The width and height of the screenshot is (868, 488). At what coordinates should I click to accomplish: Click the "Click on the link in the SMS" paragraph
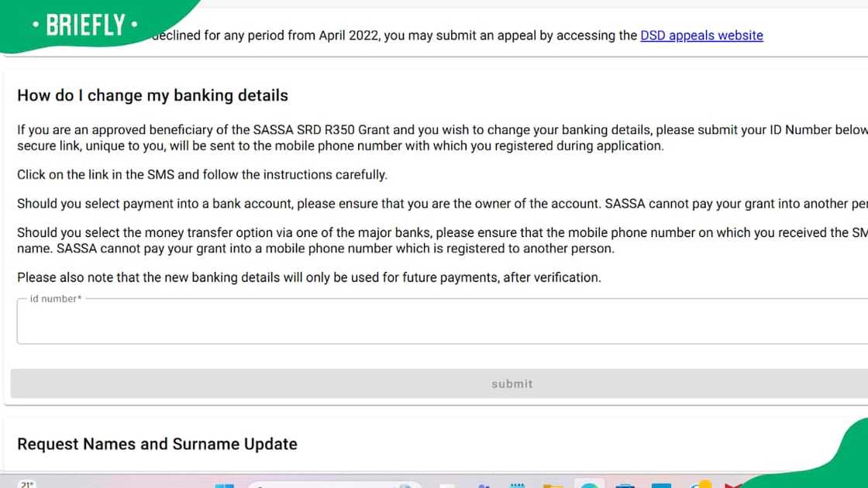(201, 175)
